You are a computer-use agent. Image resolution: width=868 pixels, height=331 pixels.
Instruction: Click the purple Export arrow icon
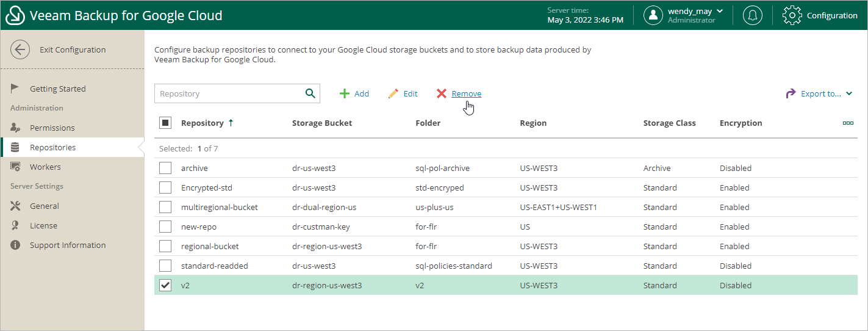pos(791,93)
